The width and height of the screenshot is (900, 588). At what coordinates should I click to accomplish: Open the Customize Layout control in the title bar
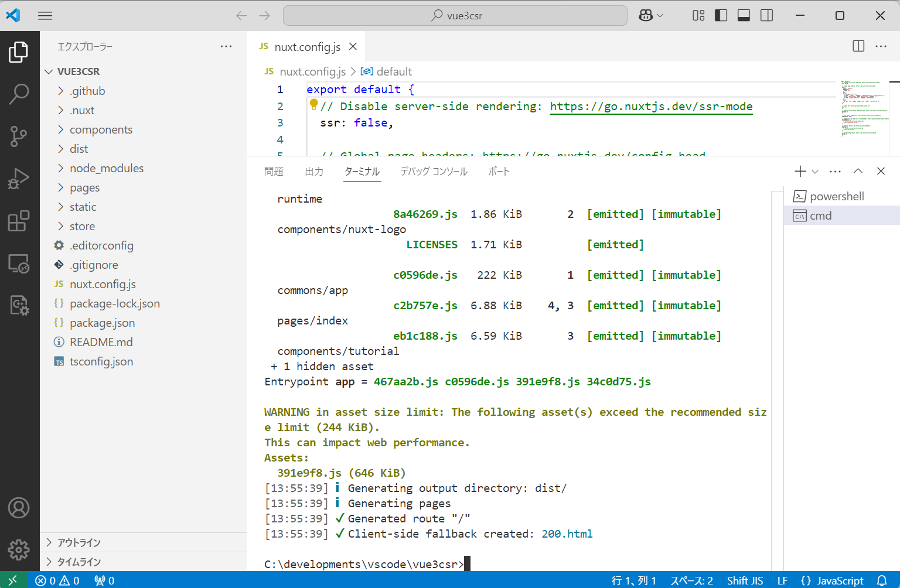tap(698, 15)
